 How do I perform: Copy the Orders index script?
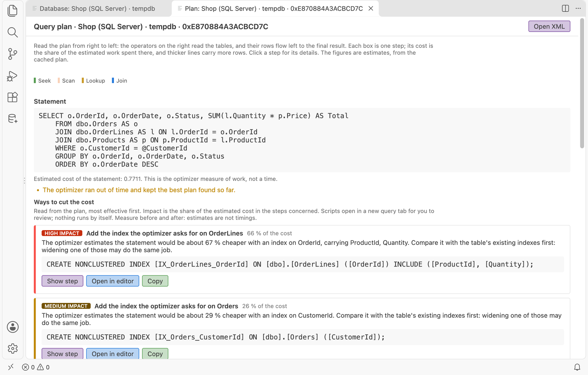pyautogui.click(x=155, y=354)
